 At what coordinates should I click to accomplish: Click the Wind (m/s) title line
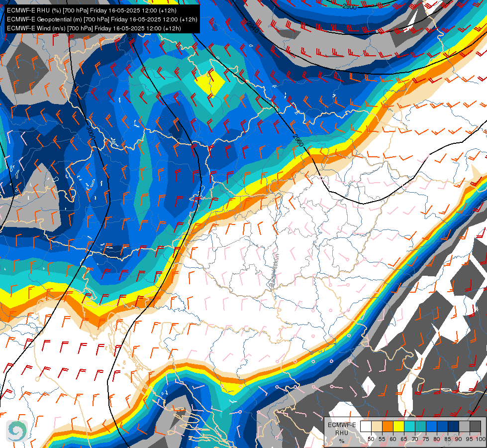click(x=94, y=28)
